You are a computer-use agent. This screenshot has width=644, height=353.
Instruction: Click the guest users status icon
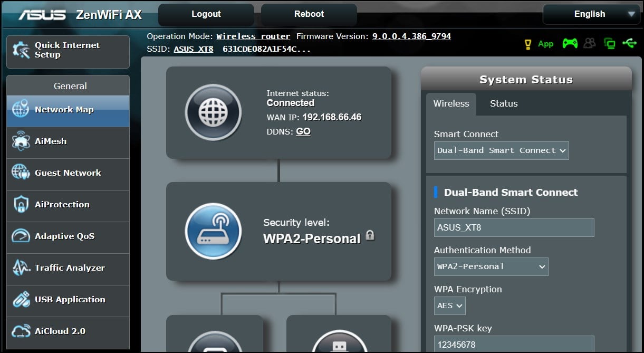pos(590,44)
